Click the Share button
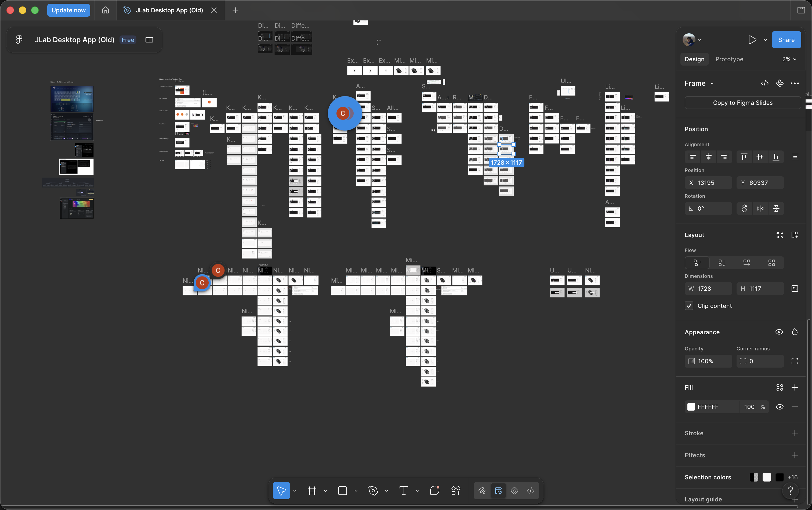Image resolution: width=812 pixels, height=510 pixels. click(x=786, y=40)
